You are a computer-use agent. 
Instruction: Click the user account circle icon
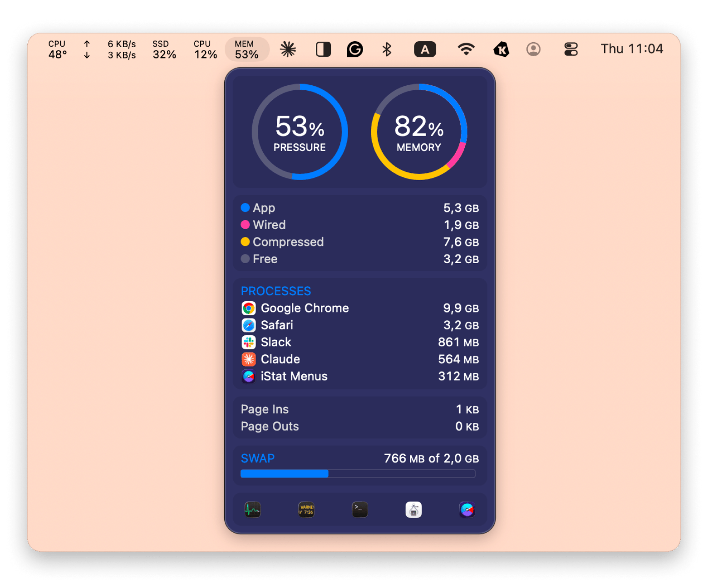tap(533, 49)
